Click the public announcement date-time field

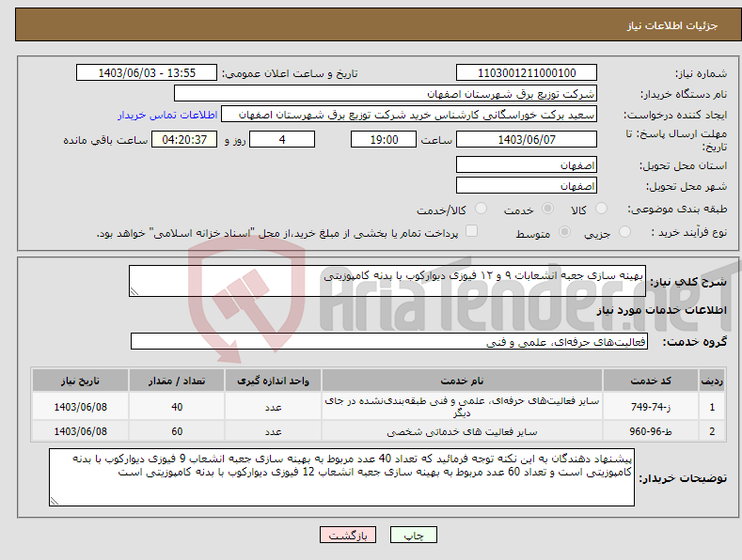click(146, 73)
